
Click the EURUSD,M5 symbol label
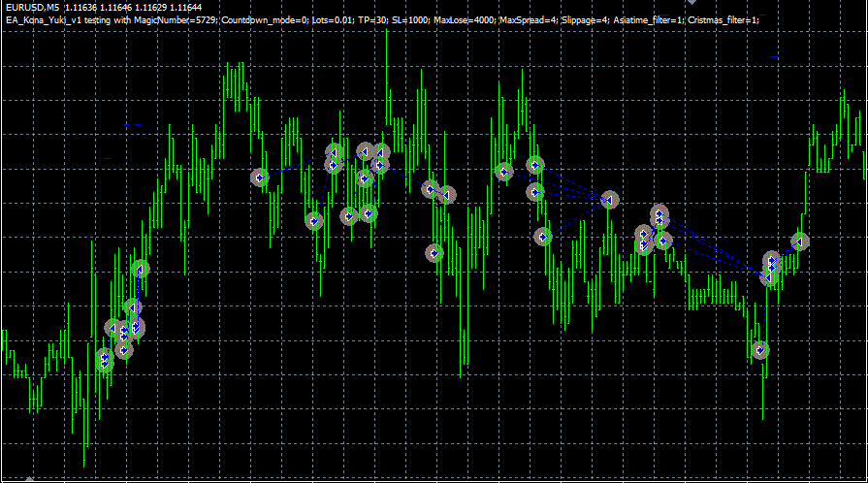coord(32,7)
